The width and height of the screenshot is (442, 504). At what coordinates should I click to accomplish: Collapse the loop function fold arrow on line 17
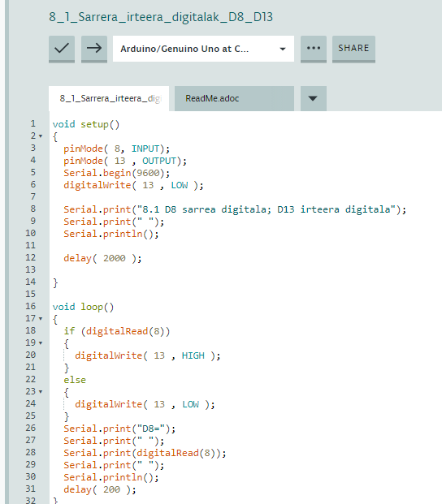pyautogui.click(x=41, y=319)
